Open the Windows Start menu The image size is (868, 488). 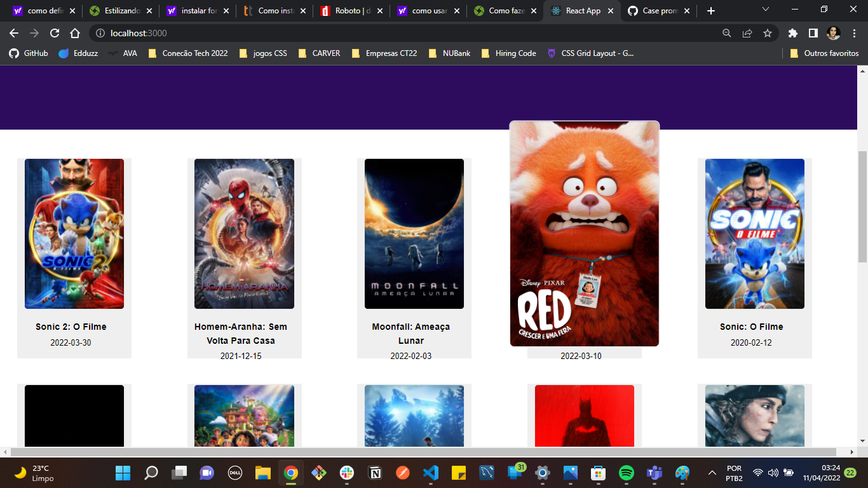(123, 473)
